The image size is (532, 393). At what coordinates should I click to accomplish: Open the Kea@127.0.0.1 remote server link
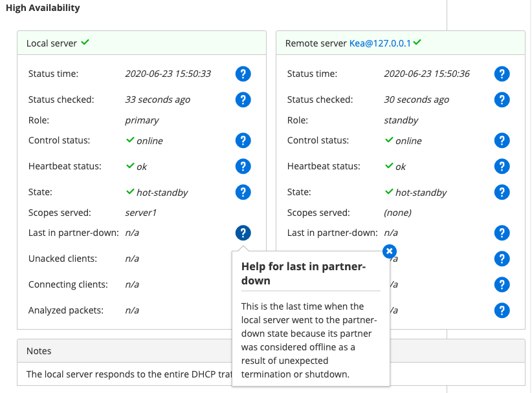pyautogui.click(x=380, y=43)
